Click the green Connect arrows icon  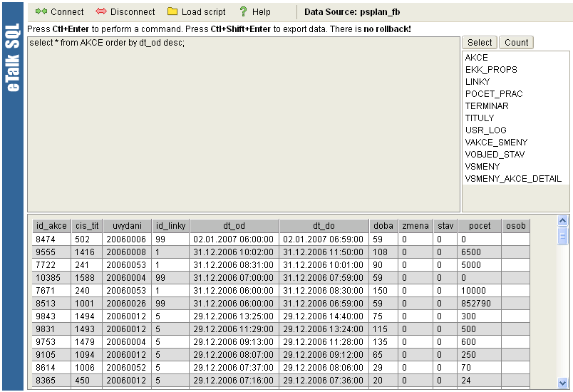[41, 11]
